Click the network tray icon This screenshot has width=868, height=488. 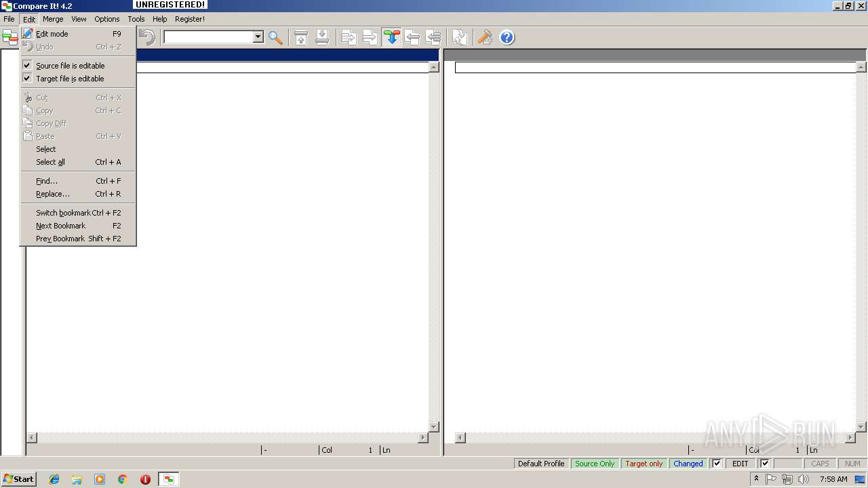[x=787, y=479]
